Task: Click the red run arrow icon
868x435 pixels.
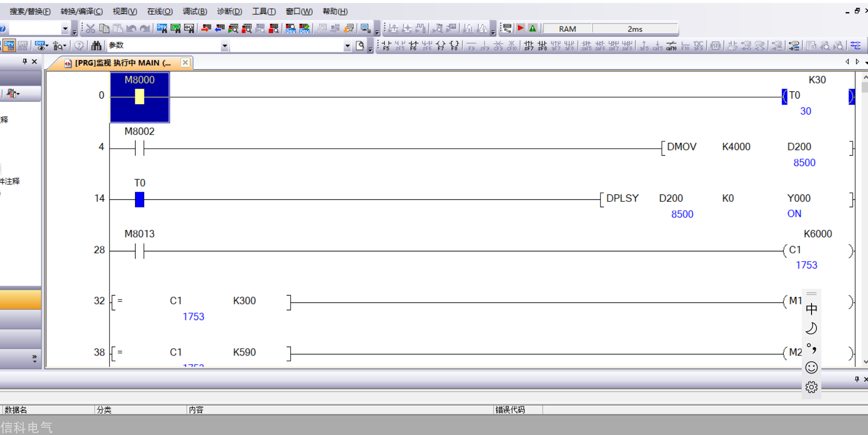Action: [521, 28]
